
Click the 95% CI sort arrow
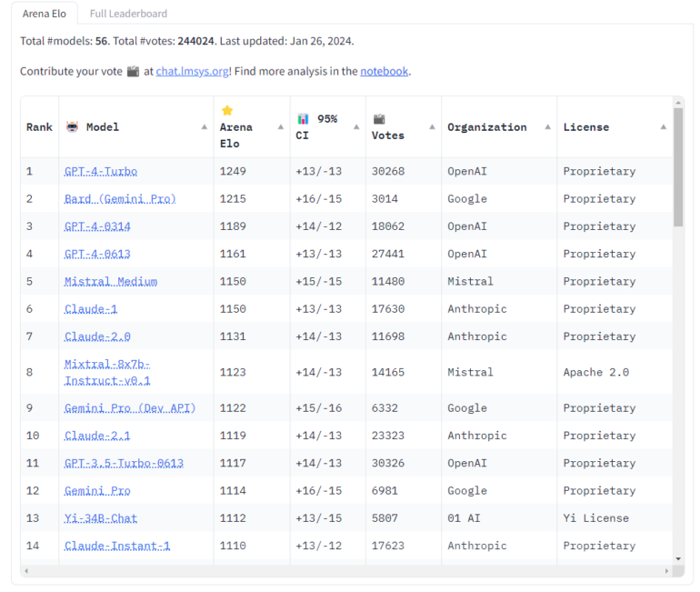pos(356,127)
